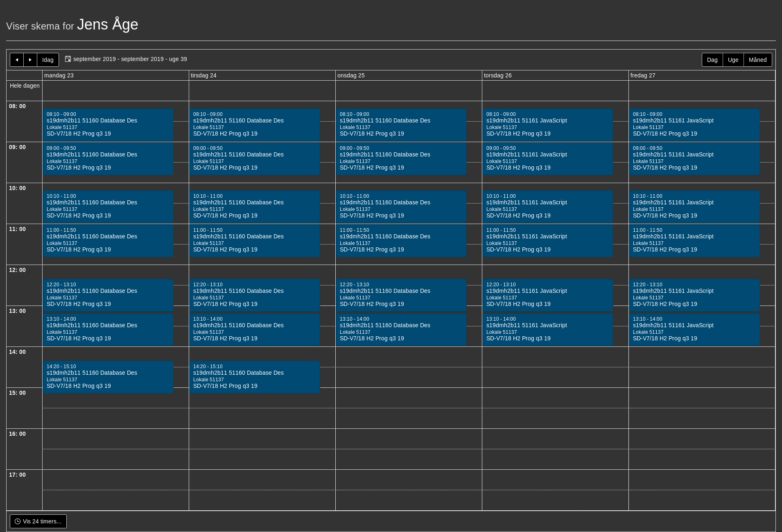Screen dimensions: 782x532
Task: Open the fredag 27 column header
Action: (x=643, y=75)
